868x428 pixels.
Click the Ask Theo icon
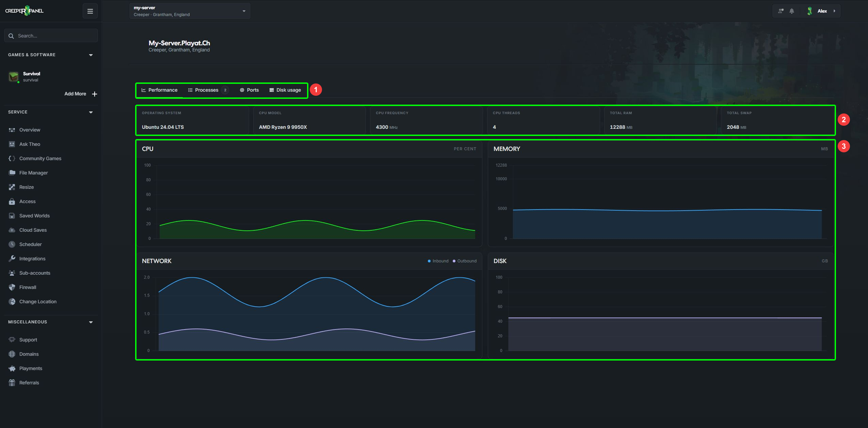coord(12,144)
